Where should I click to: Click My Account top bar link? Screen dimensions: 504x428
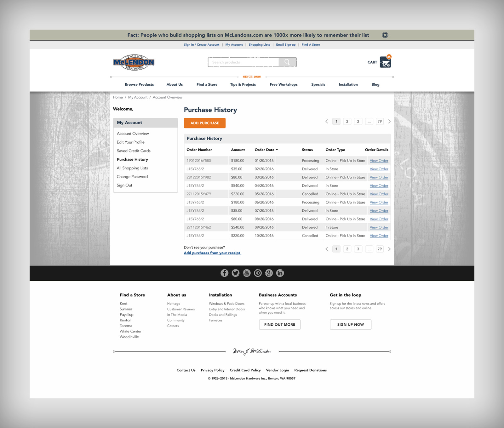234,45
